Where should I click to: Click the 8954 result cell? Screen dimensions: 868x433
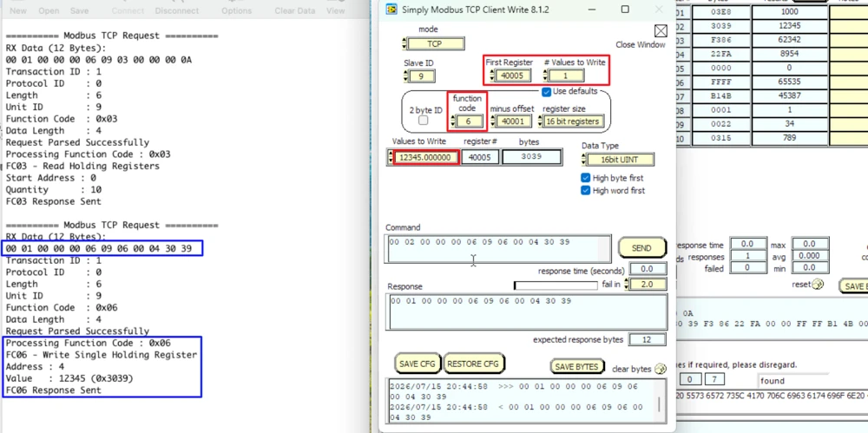(x=789, y=54)
